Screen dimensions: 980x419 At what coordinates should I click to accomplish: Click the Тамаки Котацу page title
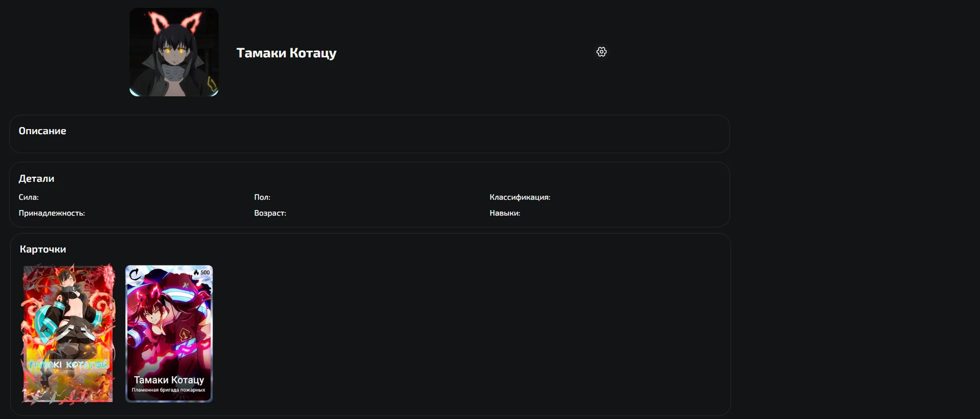(x=286, y=53)
